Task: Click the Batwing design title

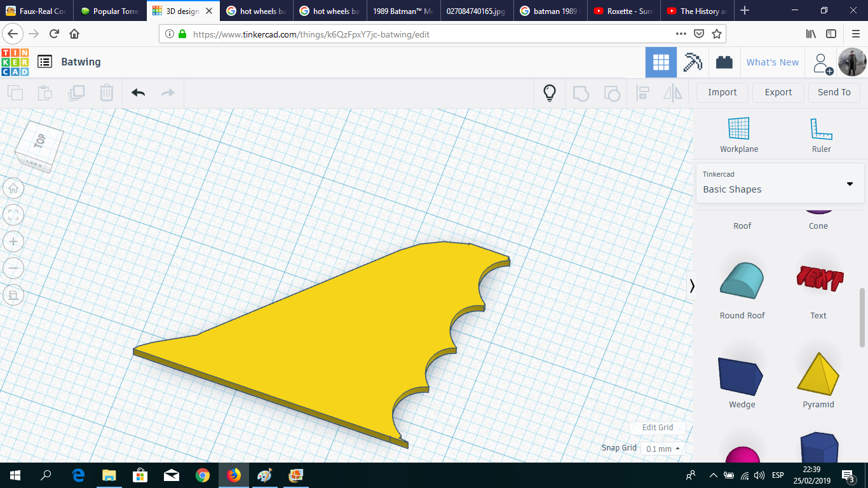Action: point(81,62)
